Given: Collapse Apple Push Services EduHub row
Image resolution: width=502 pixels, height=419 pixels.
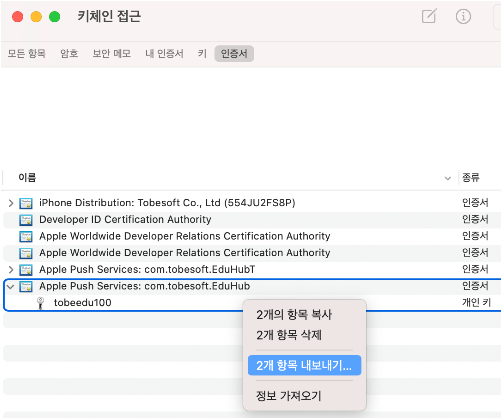Looking at the screenshot, I should tap(11, 286).
